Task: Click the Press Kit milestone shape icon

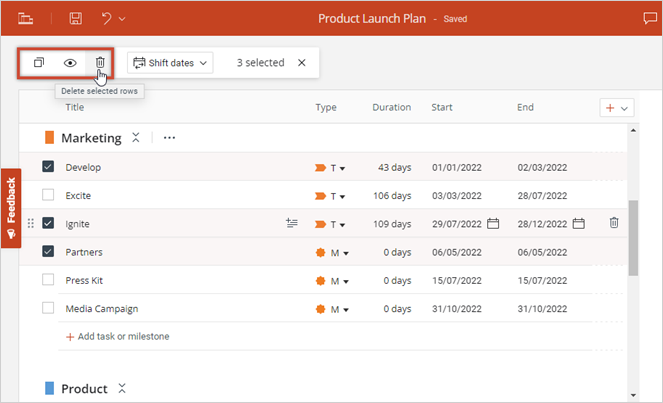Action: click(321, 281)
